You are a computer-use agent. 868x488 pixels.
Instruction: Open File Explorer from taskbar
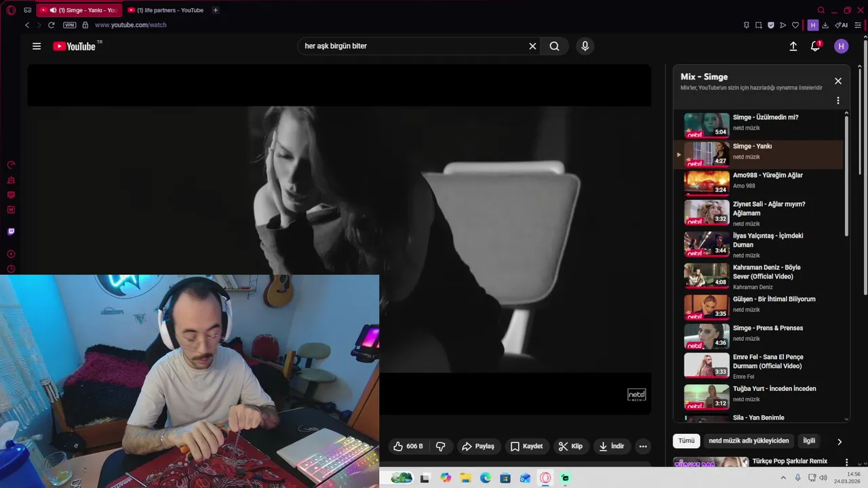[x=466, y=478]
